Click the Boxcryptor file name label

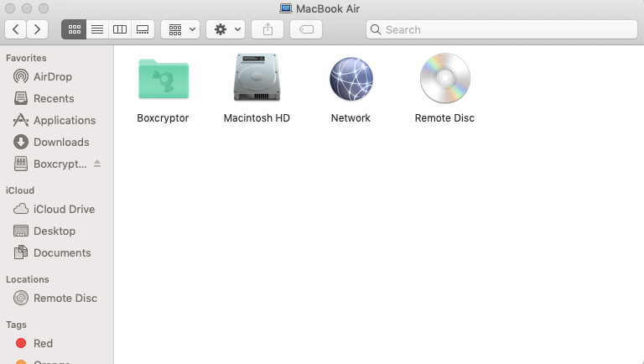pos(163,118)
